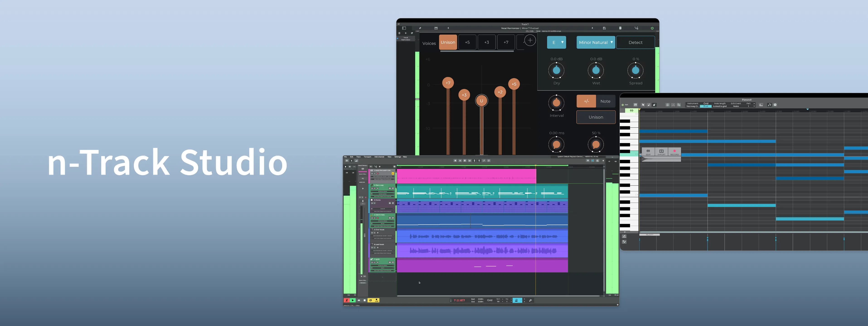Click the Unison button below Note
The width and height of the screenshot is (868, 326).
596,117
